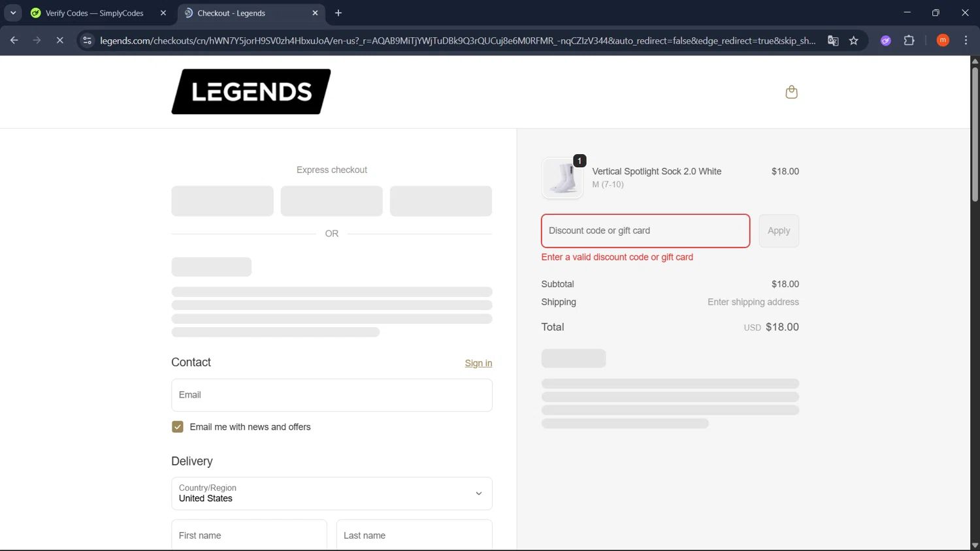Click the discount error message
Screen dimensions: 980x551
[x=617, y=257]
